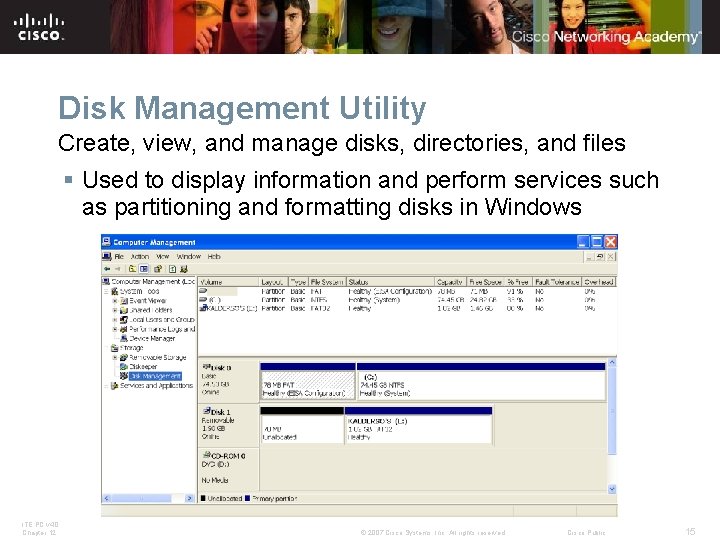Click the scroll down arrow in graphical pane

click(612, 489)
